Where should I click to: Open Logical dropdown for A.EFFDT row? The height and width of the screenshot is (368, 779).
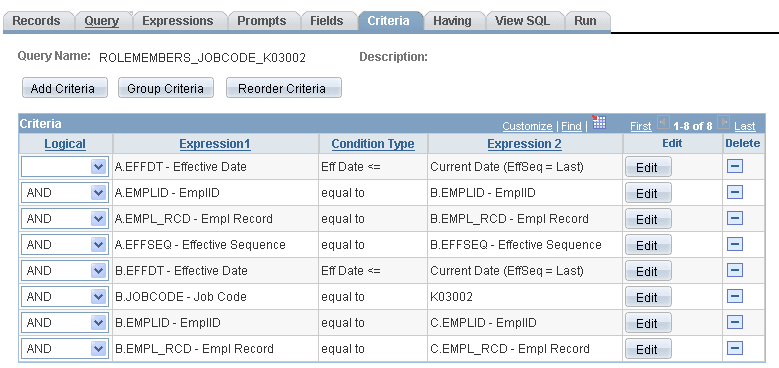click(65, 167)
